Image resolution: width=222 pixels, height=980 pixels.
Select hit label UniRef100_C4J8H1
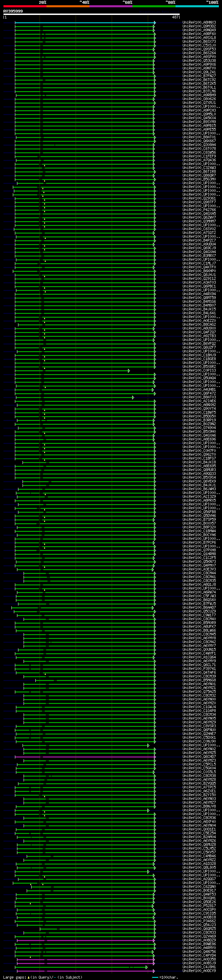[x=199, y=967]
